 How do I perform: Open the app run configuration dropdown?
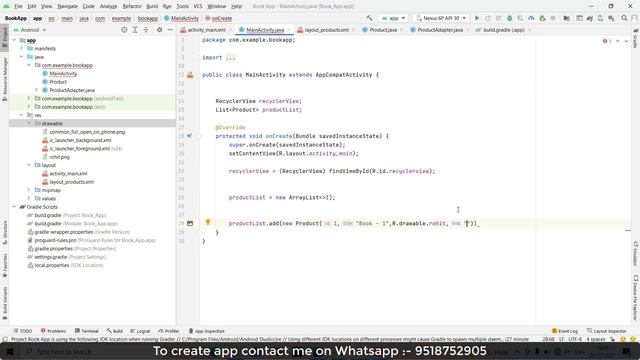[x=393, y=18]
